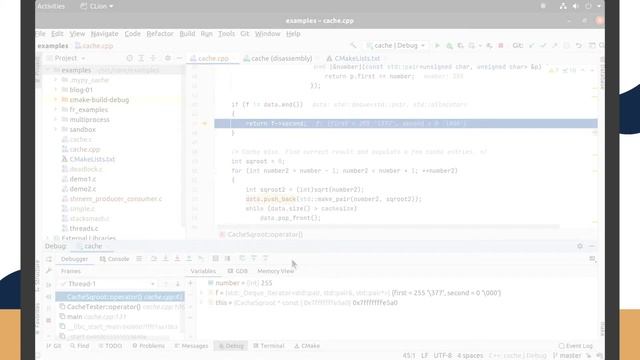Expand the sandbox folder
Screen dimensions: 640x360
click(56, 129)
